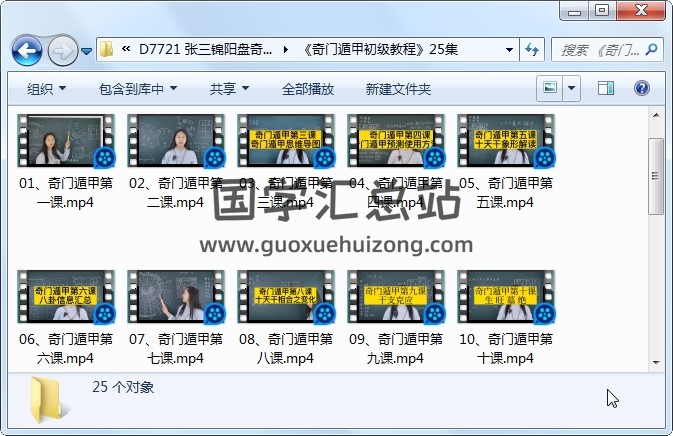
Task: Open the 包含到库中 dropdown menu
Action: (x=137, y=89)
